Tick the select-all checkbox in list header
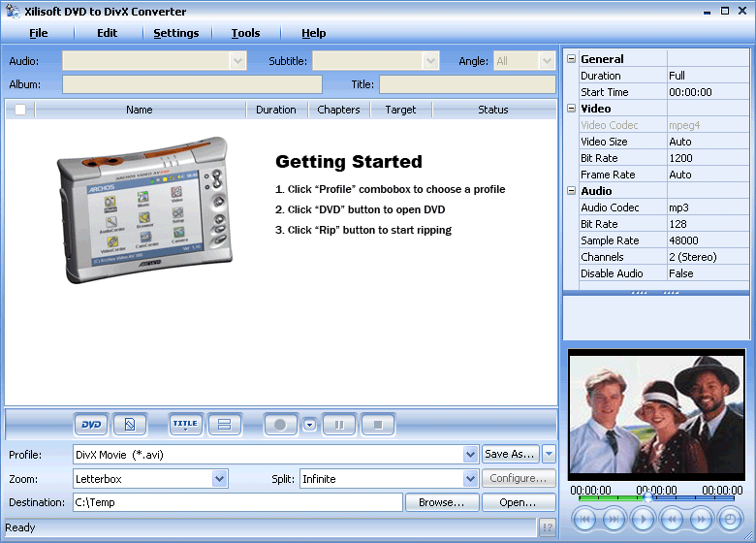This screenshot has width=756, height=543. click(20, 110)
